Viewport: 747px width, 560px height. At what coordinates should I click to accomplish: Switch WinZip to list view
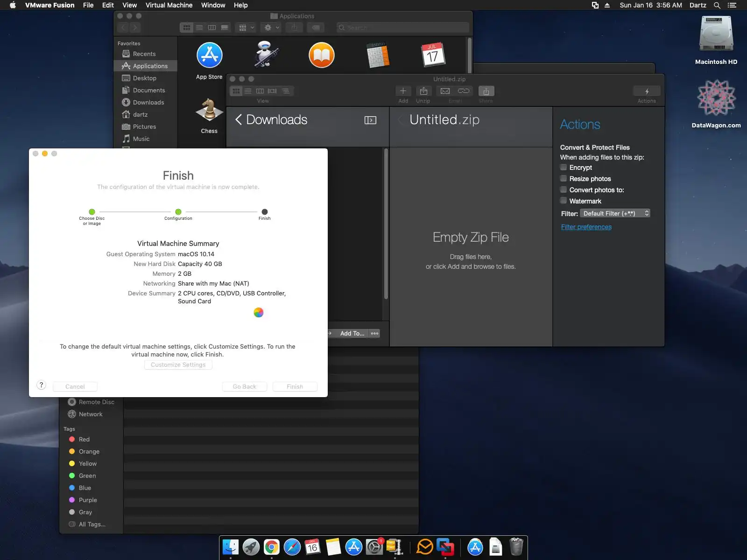coord(248,91)
